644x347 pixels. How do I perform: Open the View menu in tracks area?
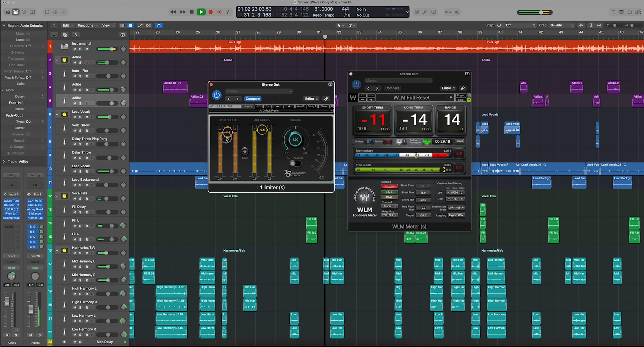(108, 26)
